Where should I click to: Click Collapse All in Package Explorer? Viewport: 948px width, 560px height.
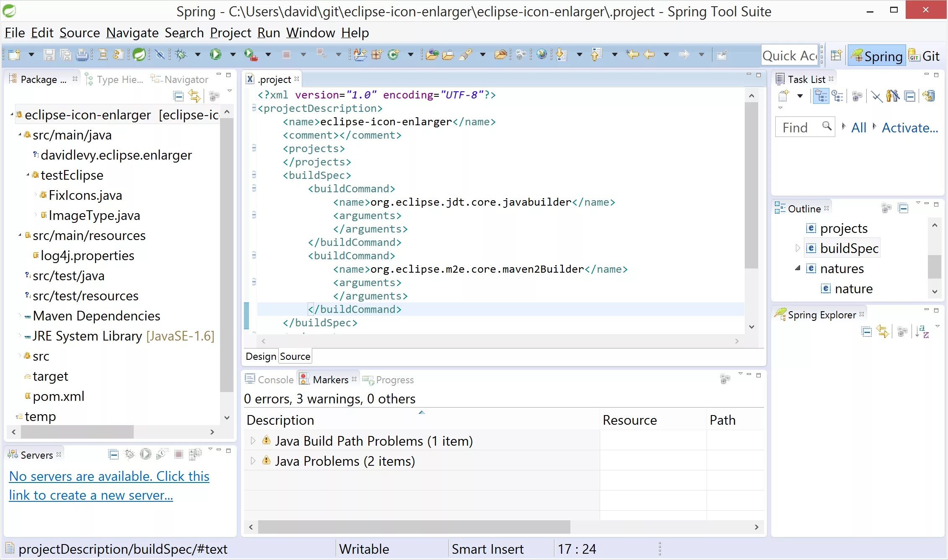179,96
